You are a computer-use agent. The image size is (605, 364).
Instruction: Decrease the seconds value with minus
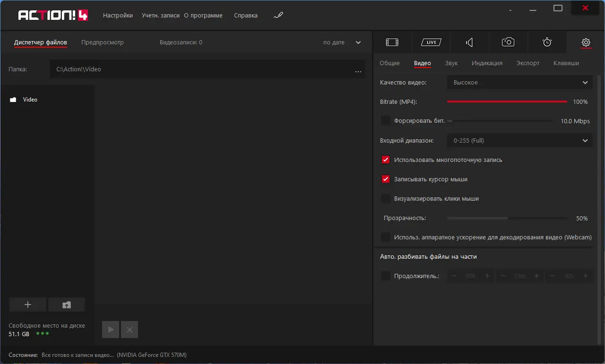[552, 276]
